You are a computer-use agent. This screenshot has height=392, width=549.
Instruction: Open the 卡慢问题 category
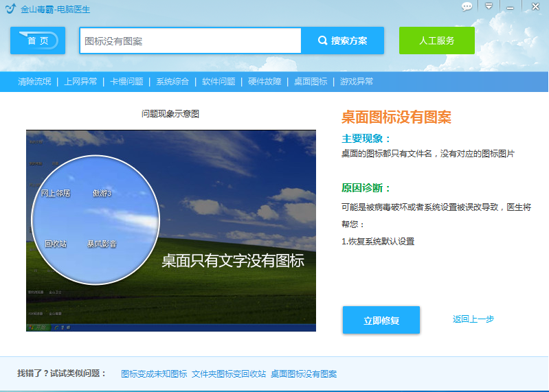(126, 82)
